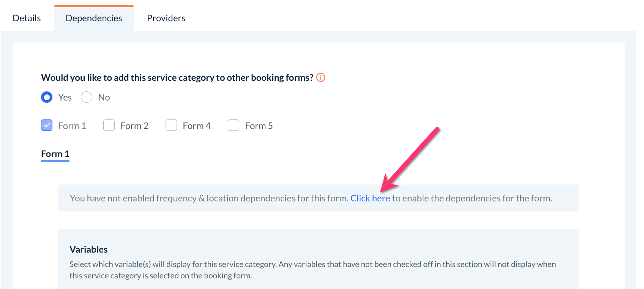Click the booking forms question heading
This screenshot has width=644, height=289.
pos(177,78)
